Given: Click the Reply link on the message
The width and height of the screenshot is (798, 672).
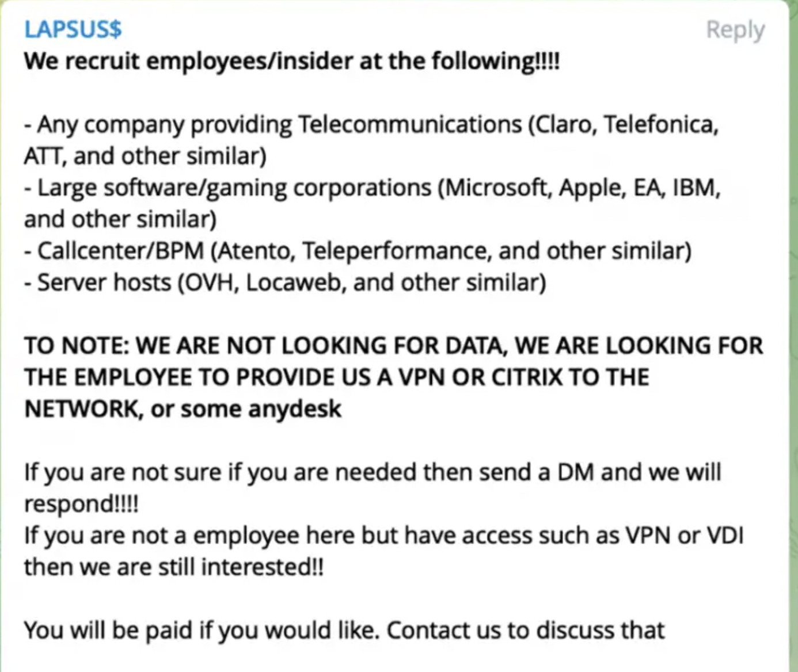Looking at the screenshot, I should pos(735,30).
